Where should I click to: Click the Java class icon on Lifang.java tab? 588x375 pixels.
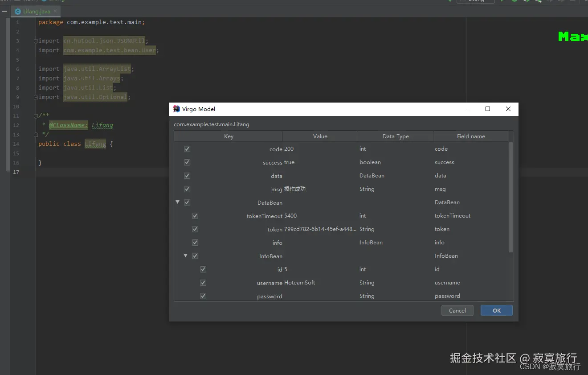click(18, 12)
